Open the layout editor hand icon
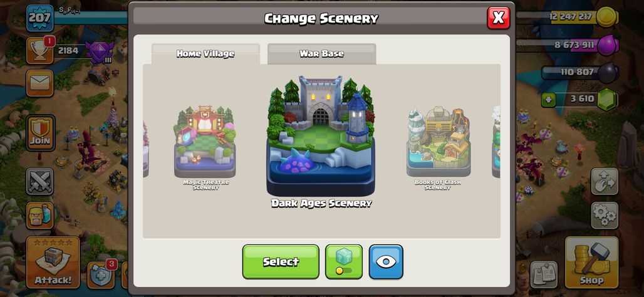 (x=605, y=181)
